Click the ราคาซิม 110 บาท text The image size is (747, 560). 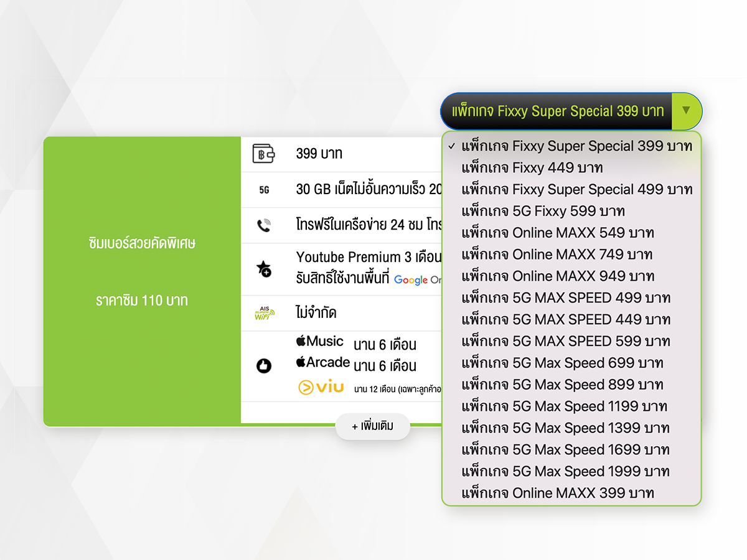pos(142,301)
